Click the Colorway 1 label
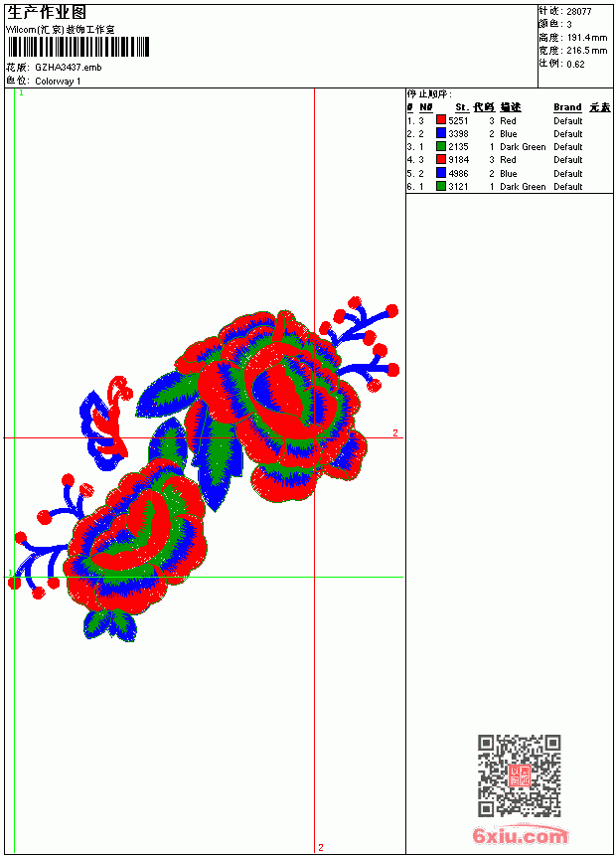 pos(58,82)
